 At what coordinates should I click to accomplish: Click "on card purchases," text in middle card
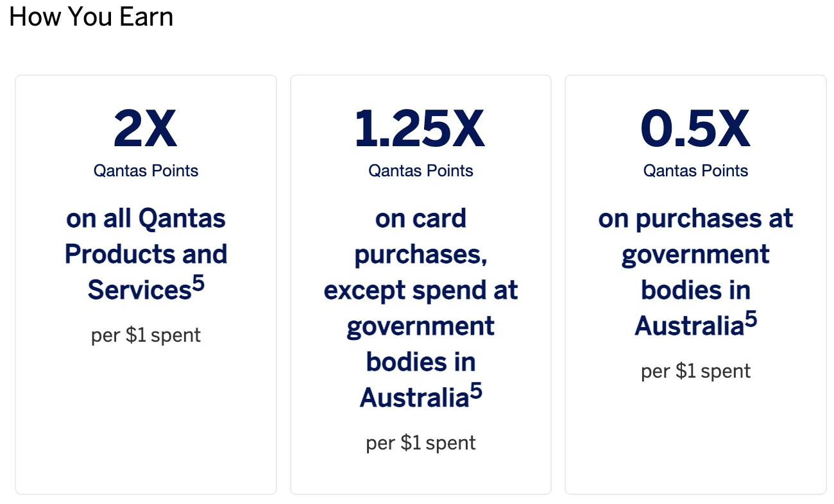(x=420, y=237)
